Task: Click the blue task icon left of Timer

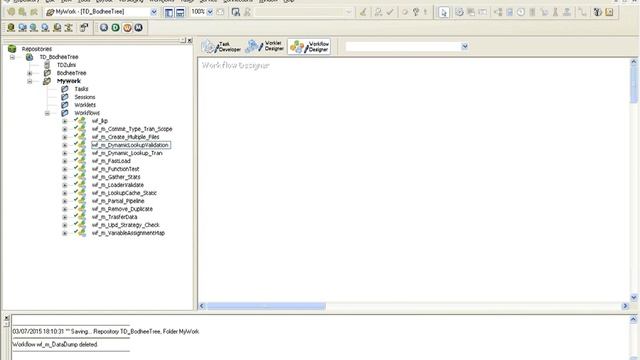Action: click(509, 12)
